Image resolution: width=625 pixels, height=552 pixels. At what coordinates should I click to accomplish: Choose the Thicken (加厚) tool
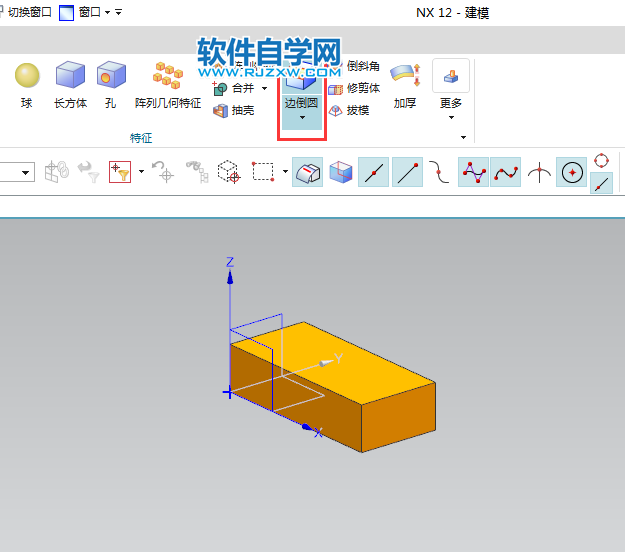point(405,85)
